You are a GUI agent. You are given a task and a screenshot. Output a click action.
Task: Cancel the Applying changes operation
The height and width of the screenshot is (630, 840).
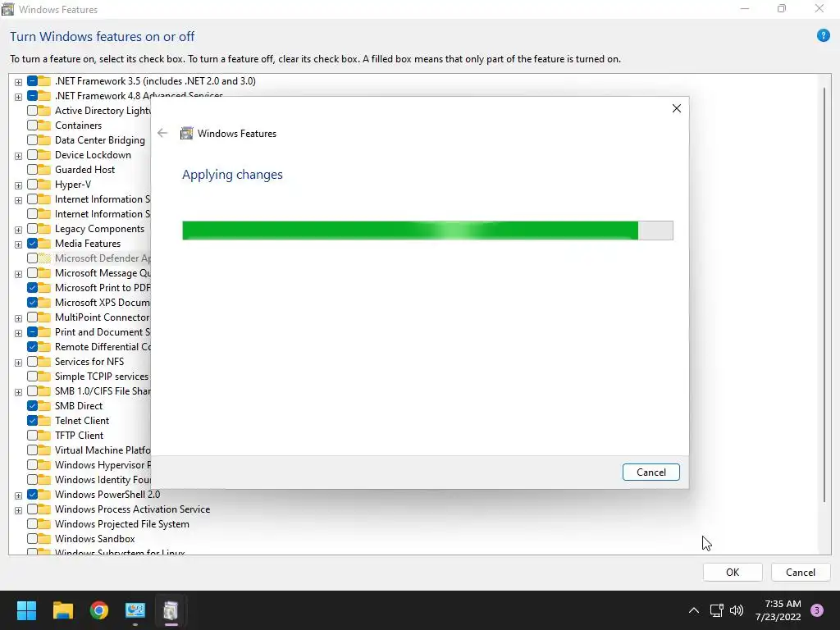(x=651, y=472)
